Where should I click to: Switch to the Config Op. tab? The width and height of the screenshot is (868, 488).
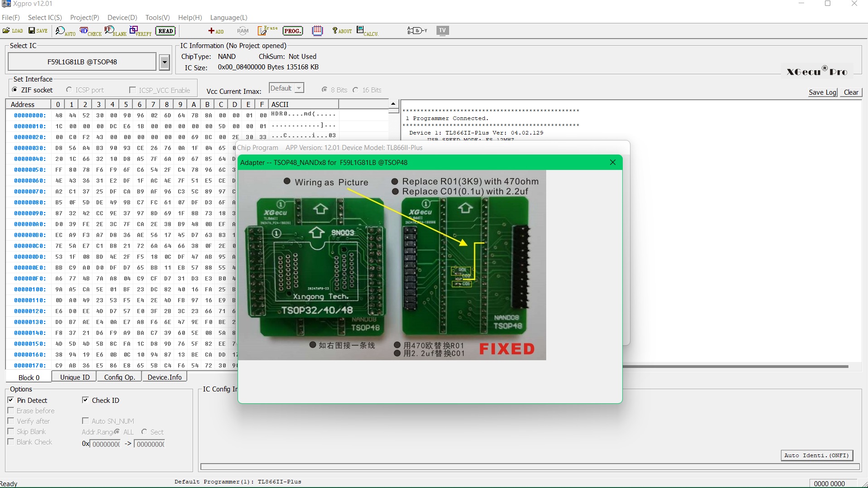(x=120, y=377)
